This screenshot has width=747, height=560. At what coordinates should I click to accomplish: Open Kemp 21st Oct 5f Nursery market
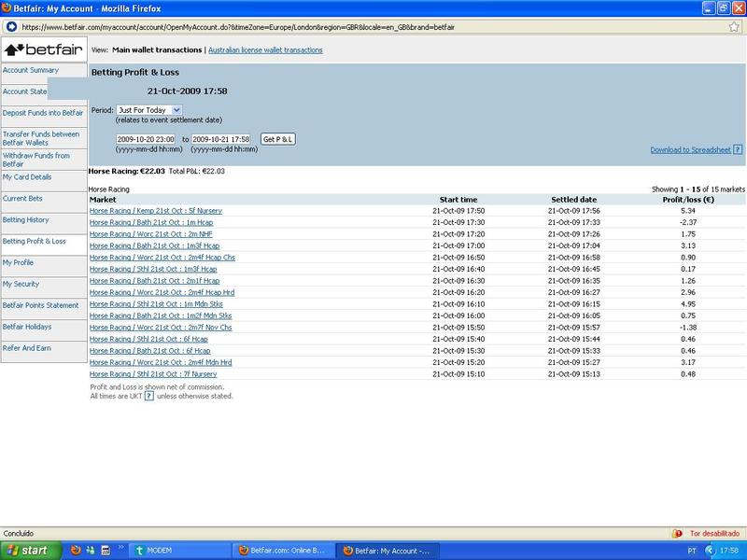pos(156,211)
